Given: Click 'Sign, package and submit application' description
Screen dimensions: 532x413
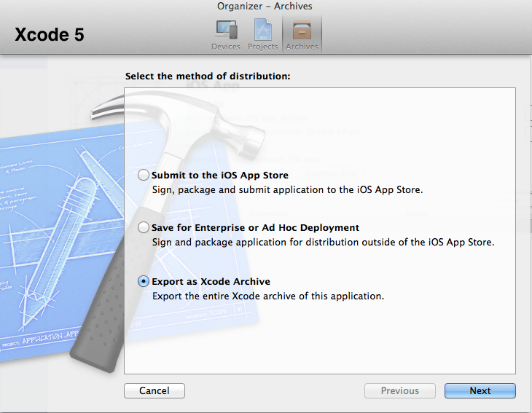Looking at the screenshot, I should tap(287, 189).
